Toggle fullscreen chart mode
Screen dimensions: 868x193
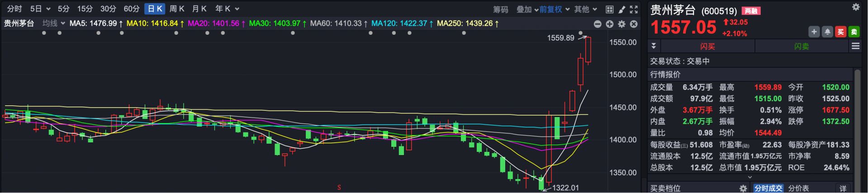(634, 9)
